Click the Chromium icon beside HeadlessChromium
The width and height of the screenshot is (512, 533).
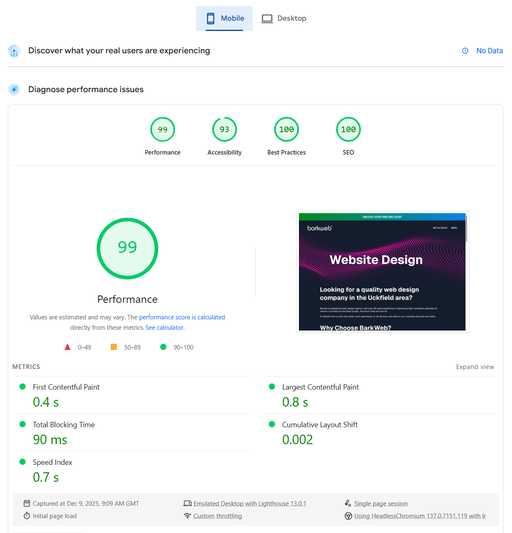click(348, 516)
